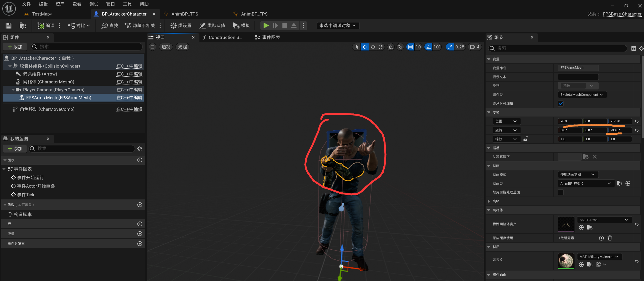Open viewport options hamburger menu

pos(152,47)
